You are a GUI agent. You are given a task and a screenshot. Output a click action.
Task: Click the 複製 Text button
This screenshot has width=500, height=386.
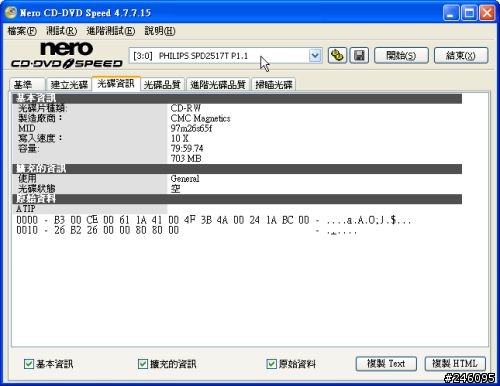click(386, 363)
